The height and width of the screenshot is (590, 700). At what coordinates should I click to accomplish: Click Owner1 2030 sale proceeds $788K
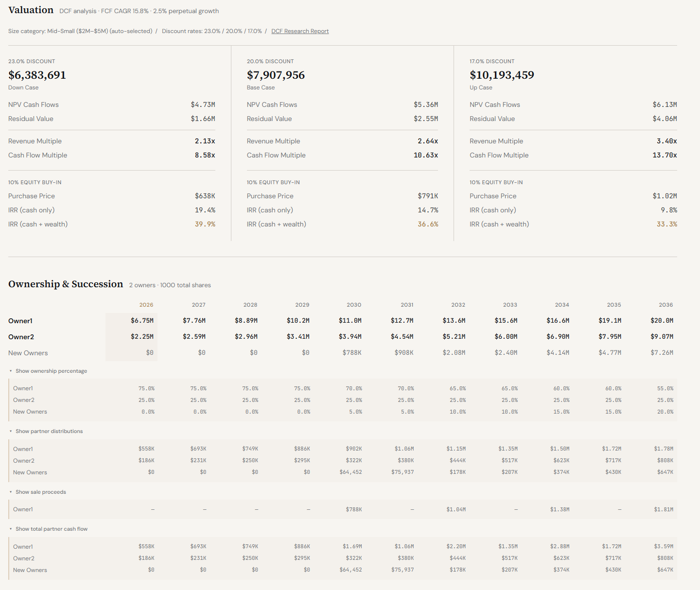tap(354, 509)
